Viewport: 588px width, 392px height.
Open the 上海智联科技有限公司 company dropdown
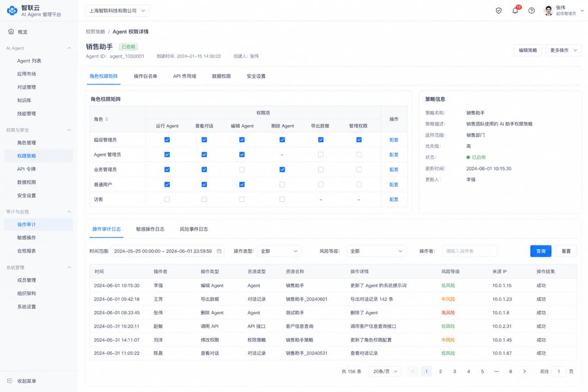[x=117, y=11]
